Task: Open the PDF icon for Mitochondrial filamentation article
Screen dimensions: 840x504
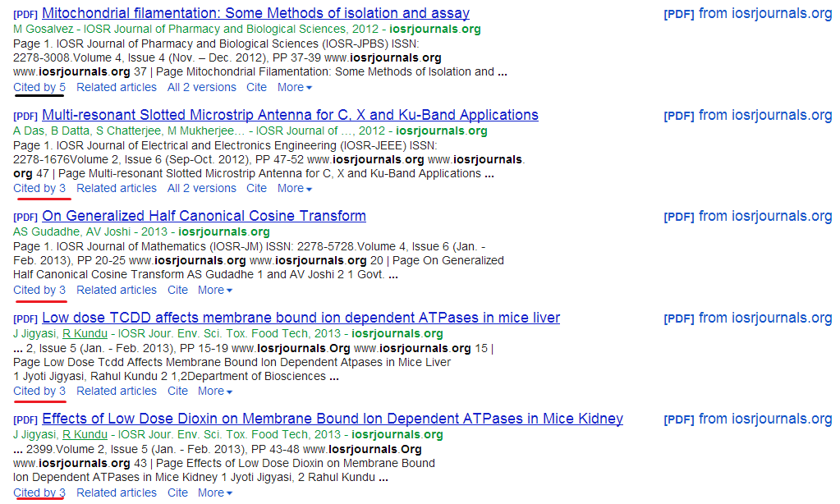Action: (24, 13)
